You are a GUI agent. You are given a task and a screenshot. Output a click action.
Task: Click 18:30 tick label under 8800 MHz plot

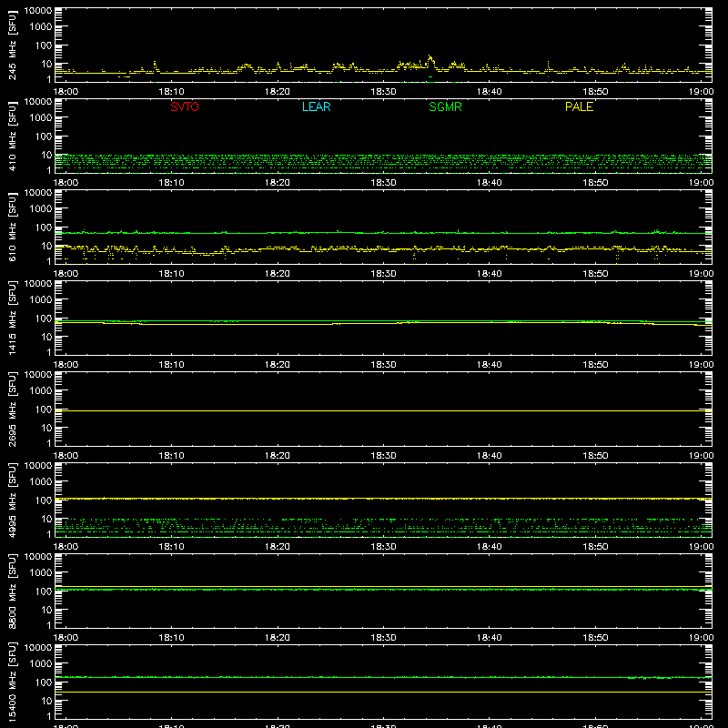click(x=383, y=638)
